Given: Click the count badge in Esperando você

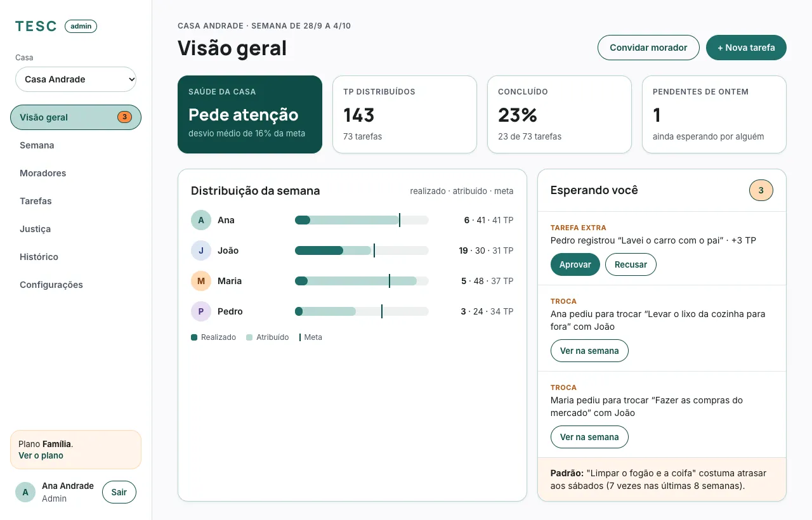Looking at the screenshot, I should tap(761, 190).
